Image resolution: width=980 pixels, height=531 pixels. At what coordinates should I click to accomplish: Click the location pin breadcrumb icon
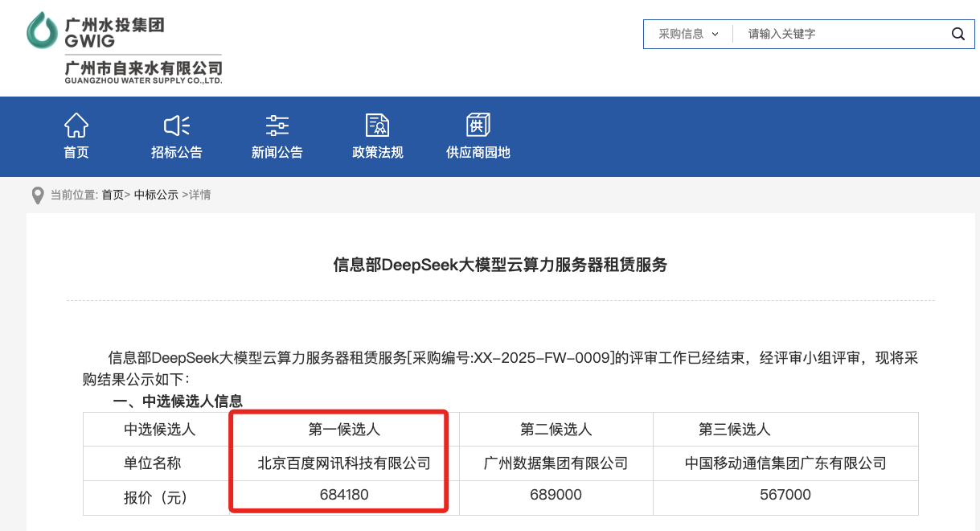37,195
